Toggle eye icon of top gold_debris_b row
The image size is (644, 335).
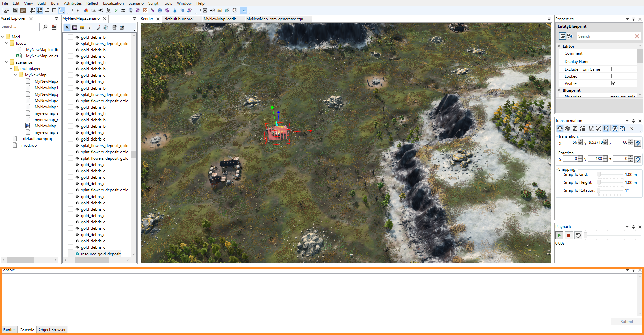pos(77,37)
